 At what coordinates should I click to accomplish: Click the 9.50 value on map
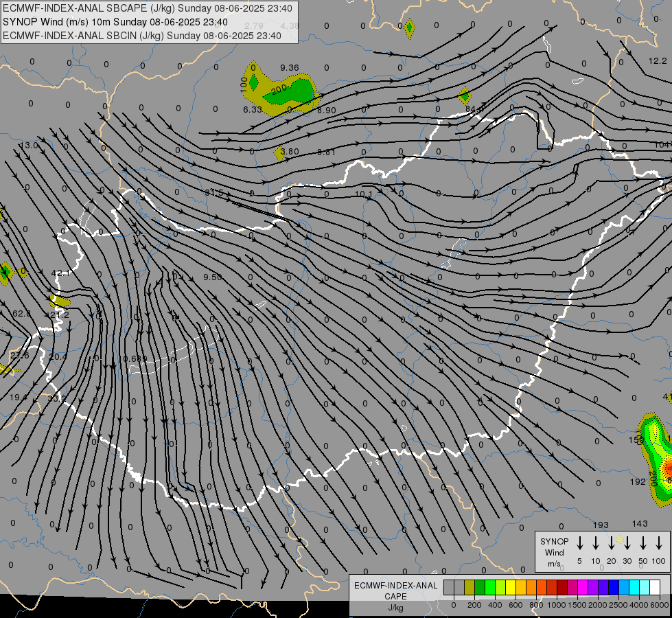[213, 277]
